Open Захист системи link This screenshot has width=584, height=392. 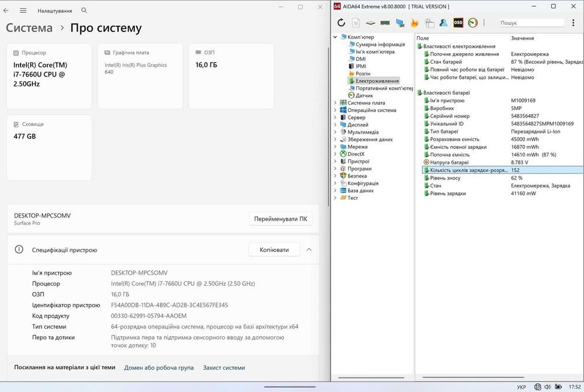[x=224, y=367]
